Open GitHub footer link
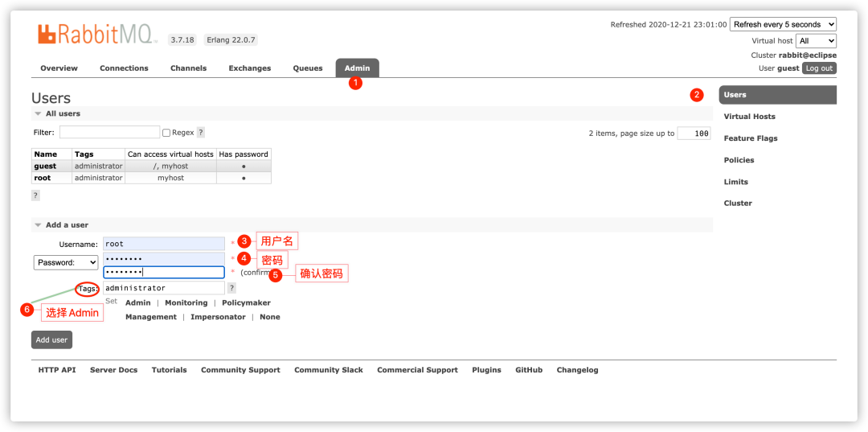 coord(529,370)
